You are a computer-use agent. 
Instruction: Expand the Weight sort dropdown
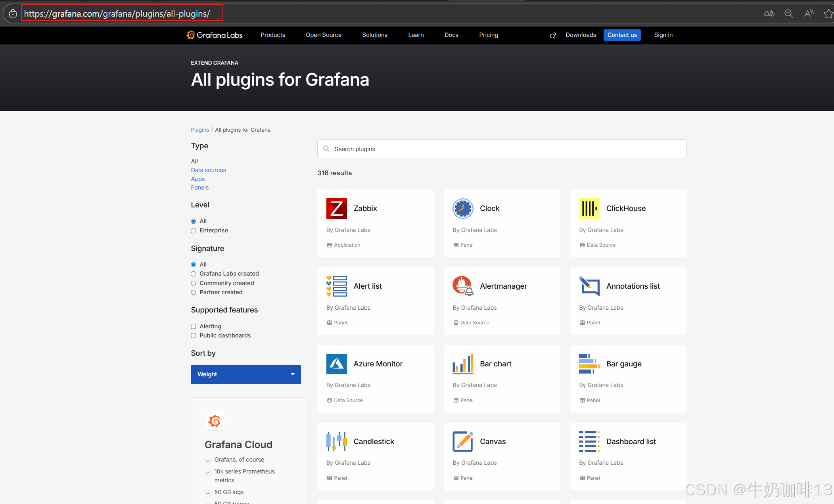point(245,374)
